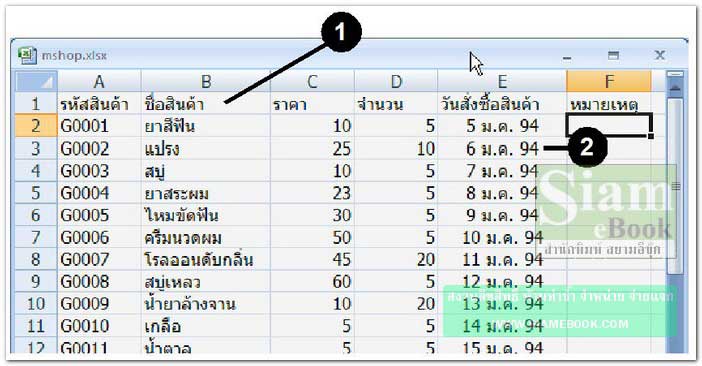Minimize the mshop.xlsx workbook window
The image size is (702, 366).
tap(567, 57)
